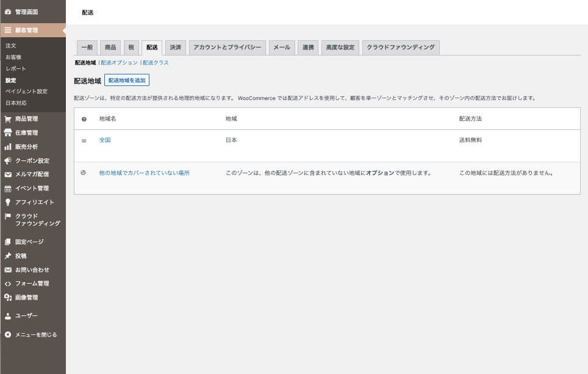Click the user icon beside ユーザー
This screenshot has height=374, width=588.
8,316
